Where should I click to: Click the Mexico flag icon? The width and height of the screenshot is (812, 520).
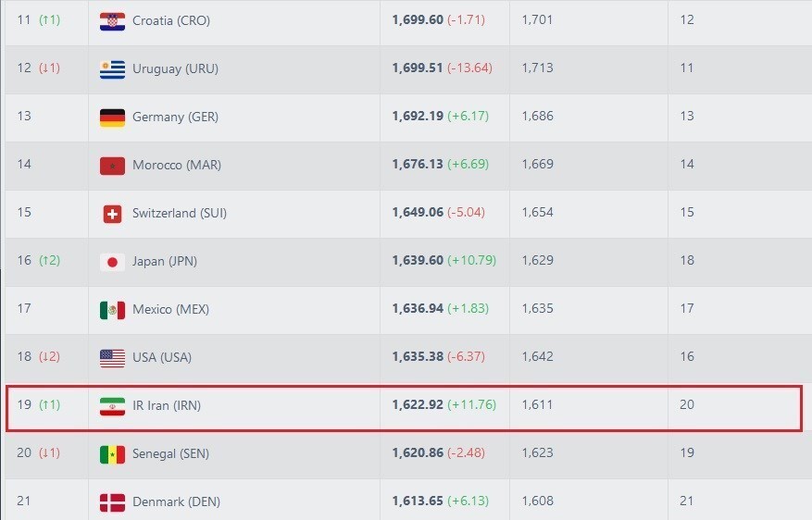point(112,310)
